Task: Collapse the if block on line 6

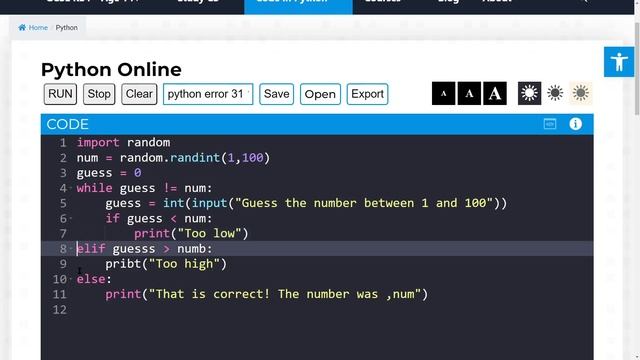Action: pos(71,218)
